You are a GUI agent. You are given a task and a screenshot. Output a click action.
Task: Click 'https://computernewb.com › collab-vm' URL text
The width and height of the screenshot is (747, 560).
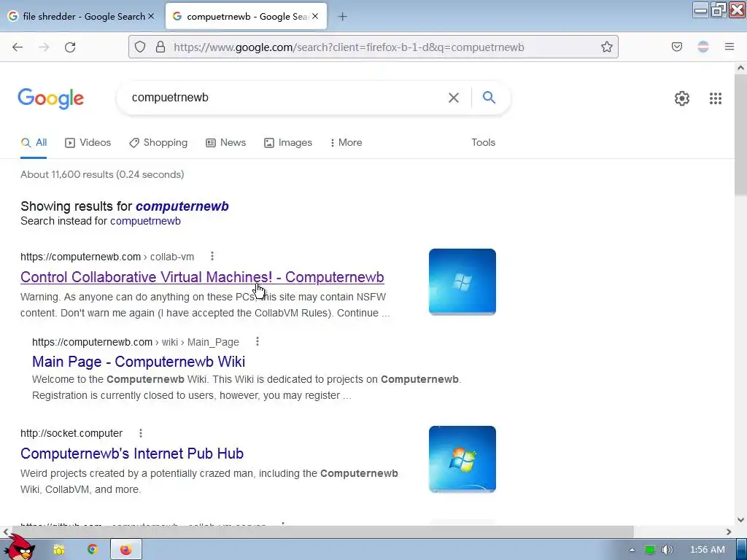[x=107, y=257]
